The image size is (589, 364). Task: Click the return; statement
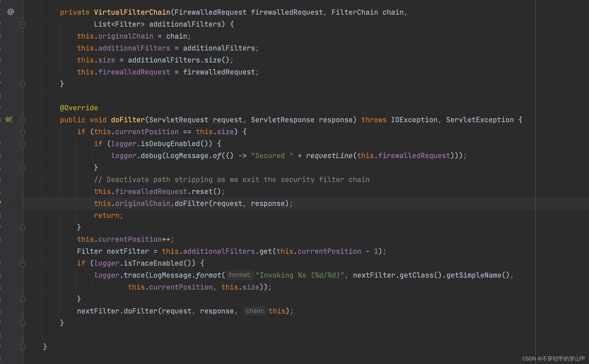point(108,215)
